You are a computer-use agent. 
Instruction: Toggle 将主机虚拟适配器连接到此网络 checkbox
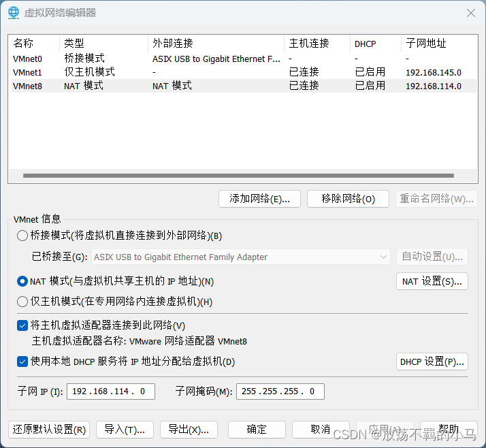pos(22,325)
